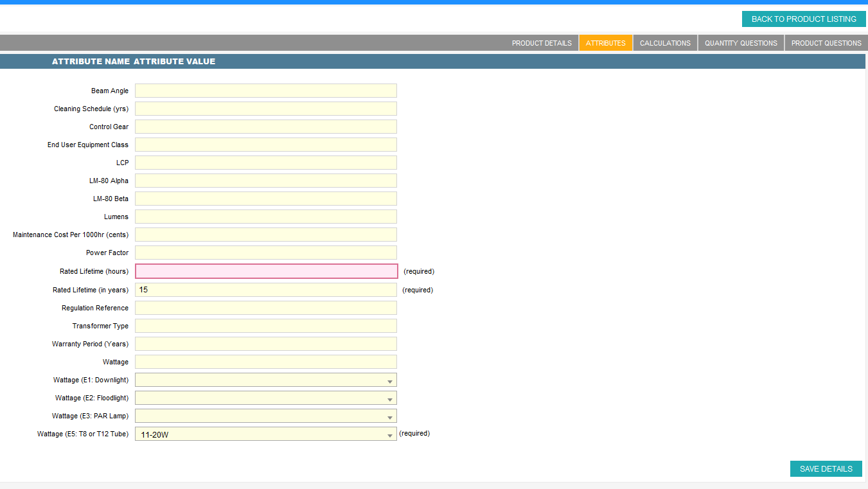Screen dimensions: 868x489
Task: Open the Wattage (E5: T8 or T12 Tube) dropdown
Action: point(265,434)
